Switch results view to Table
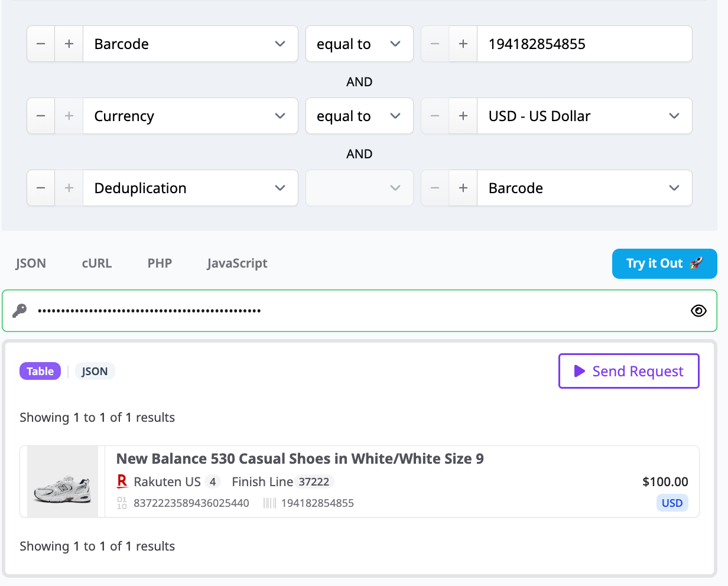 pos(40,371)
